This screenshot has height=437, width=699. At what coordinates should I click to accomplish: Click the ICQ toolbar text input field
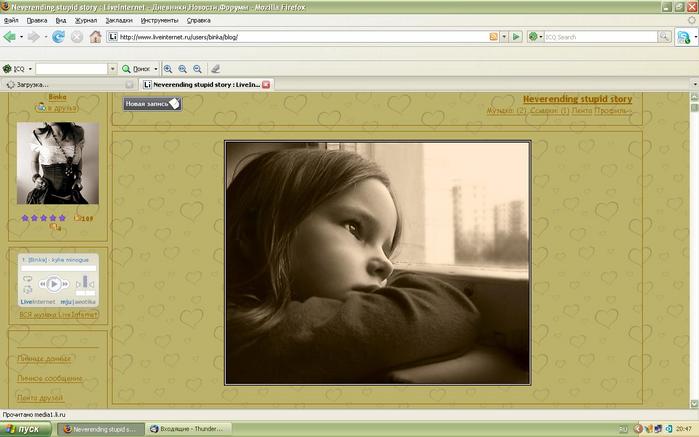[72, 69]
